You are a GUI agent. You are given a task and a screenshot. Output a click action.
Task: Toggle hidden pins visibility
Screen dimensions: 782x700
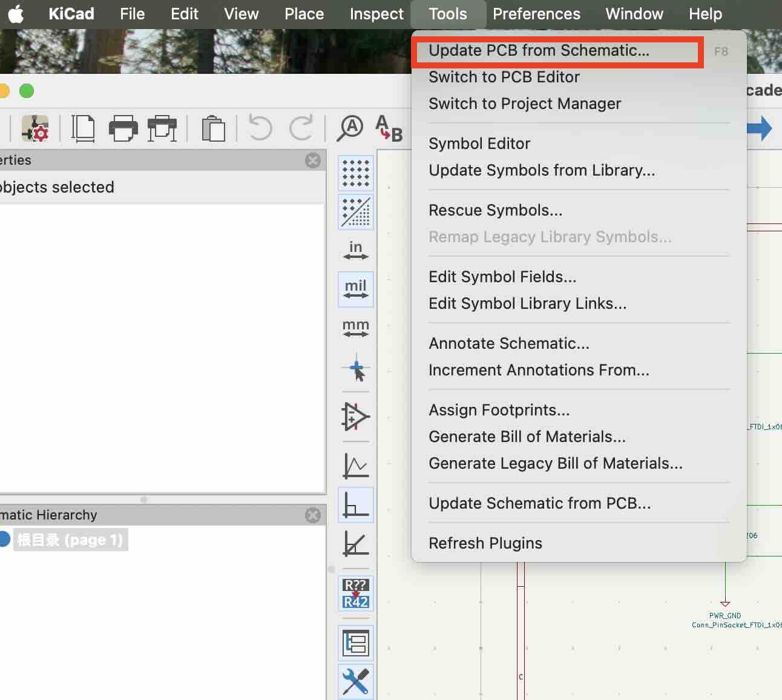pyautogui.click(x=356, y=417)
